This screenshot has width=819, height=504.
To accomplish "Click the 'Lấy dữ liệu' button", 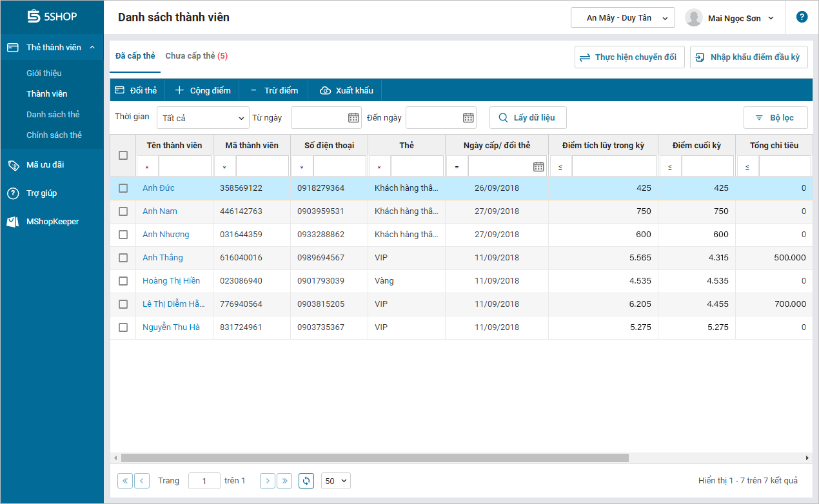I will click(528, 118).
